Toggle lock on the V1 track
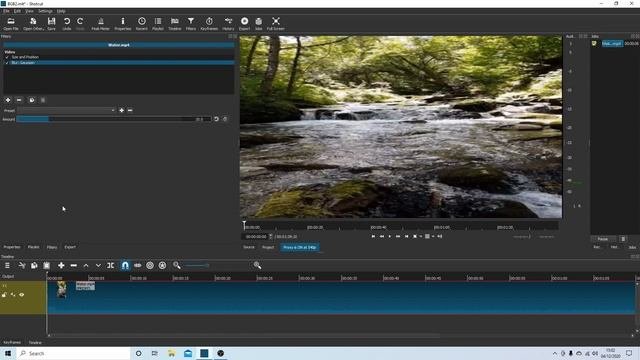The image size is (640, 360). [4, 295]
